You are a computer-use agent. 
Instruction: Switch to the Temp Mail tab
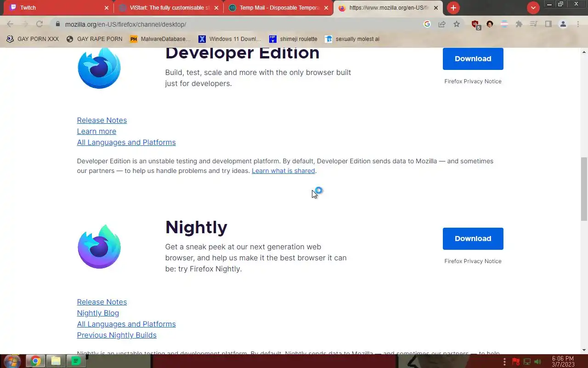click(278, 8)
